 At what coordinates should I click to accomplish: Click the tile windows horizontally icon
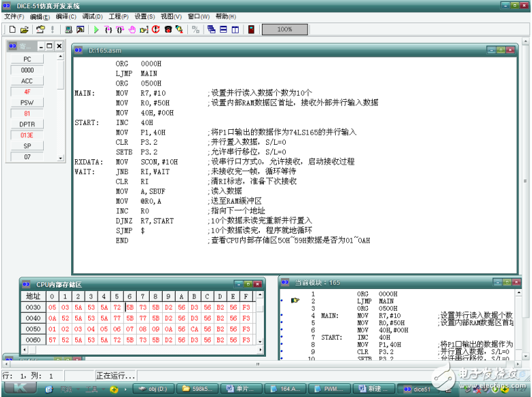click(223, 29)
